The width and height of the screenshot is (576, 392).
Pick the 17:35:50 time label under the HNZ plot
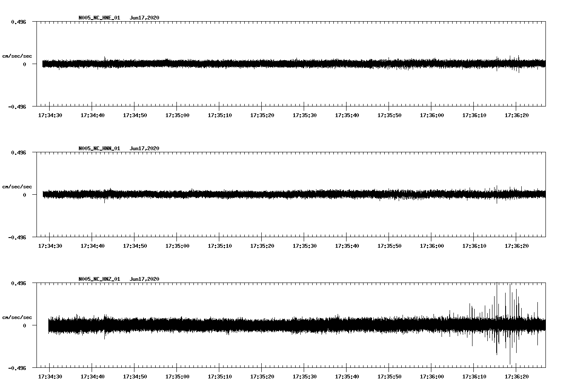389,376
